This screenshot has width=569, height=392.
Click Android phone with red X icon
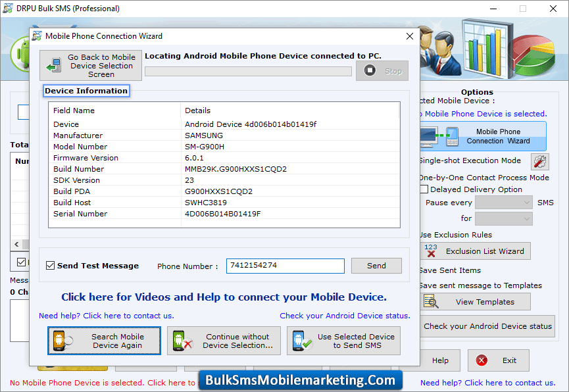click(x=182, y=341)
